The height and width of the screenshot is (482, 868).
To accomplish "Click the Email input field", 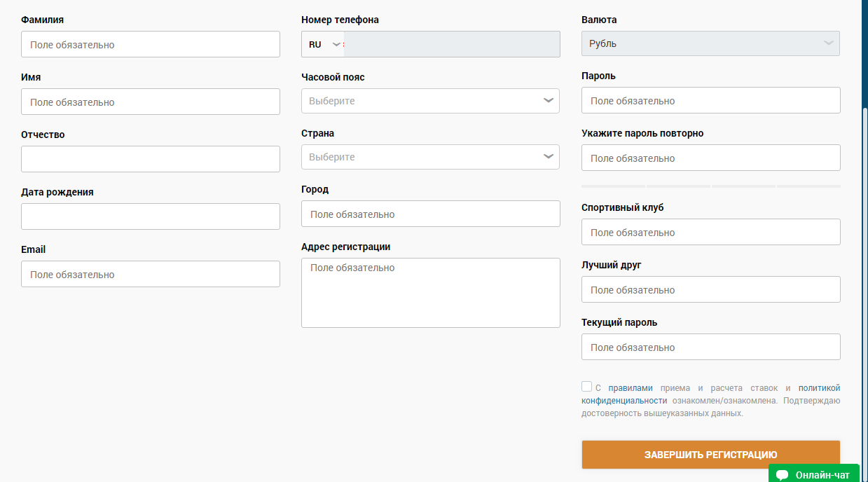I will point(151,274).
